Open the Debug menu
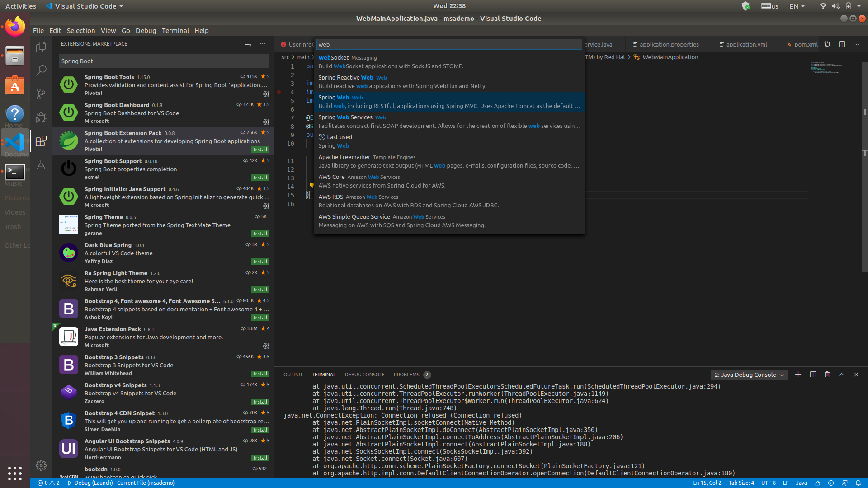Screen dimensions: 868x488 pos(146,31)
